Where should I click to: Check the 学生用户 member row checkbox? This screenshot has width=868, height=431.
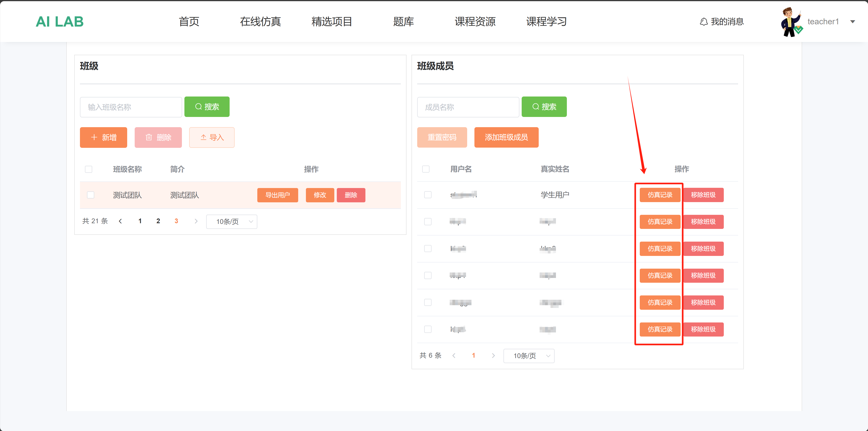[x=428, y=195]
